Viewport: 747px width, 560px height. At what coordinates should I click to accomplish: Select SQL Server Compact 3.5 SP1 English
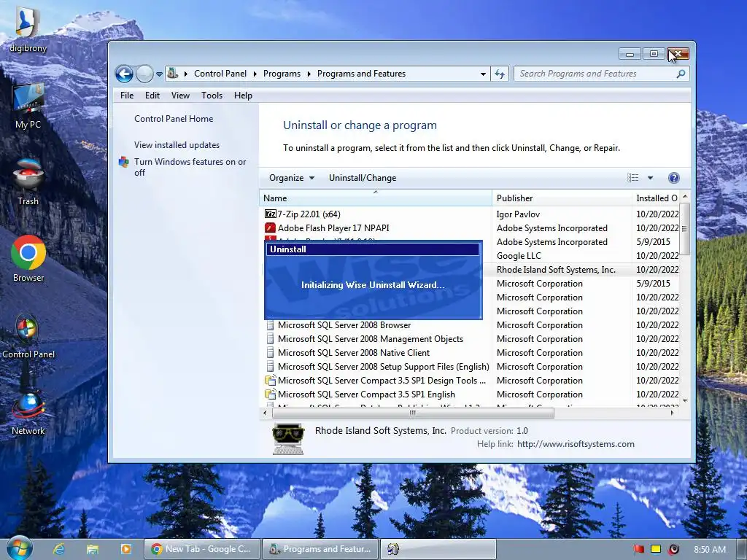pyautogui.click(x=360, y=394)
